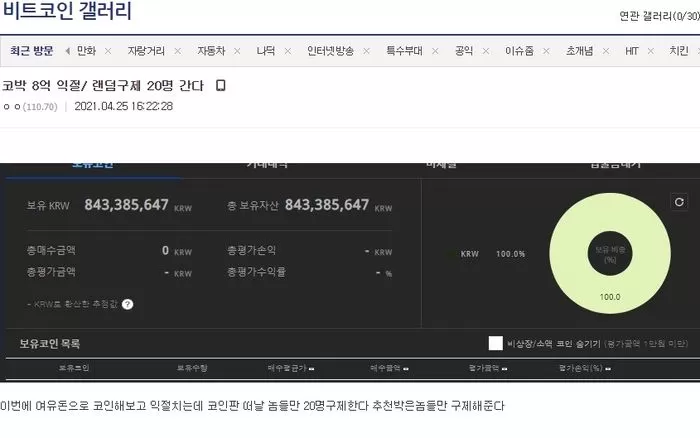The image size is (700, 438).
Task: Open the 공익 recent gallery
Action: [464, 51]
